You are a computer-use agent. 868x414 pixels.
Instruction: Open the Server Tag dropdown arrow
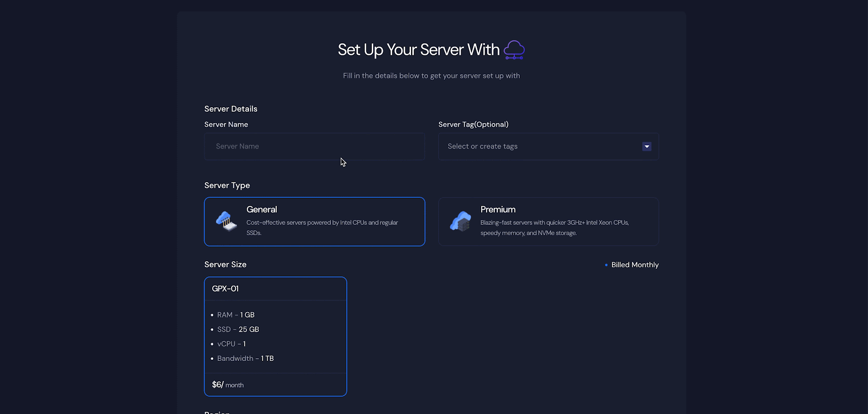(646, 146)
